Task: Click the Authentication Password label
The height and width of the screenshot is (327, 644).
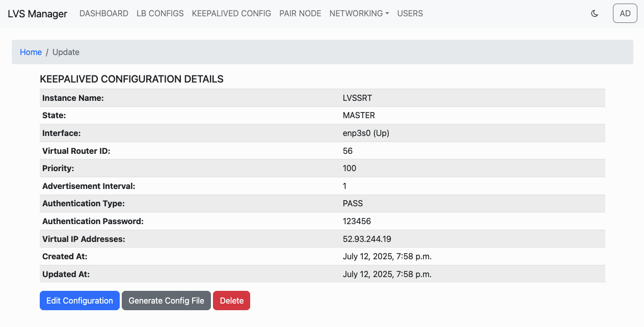Action: (x=93, y=221)
